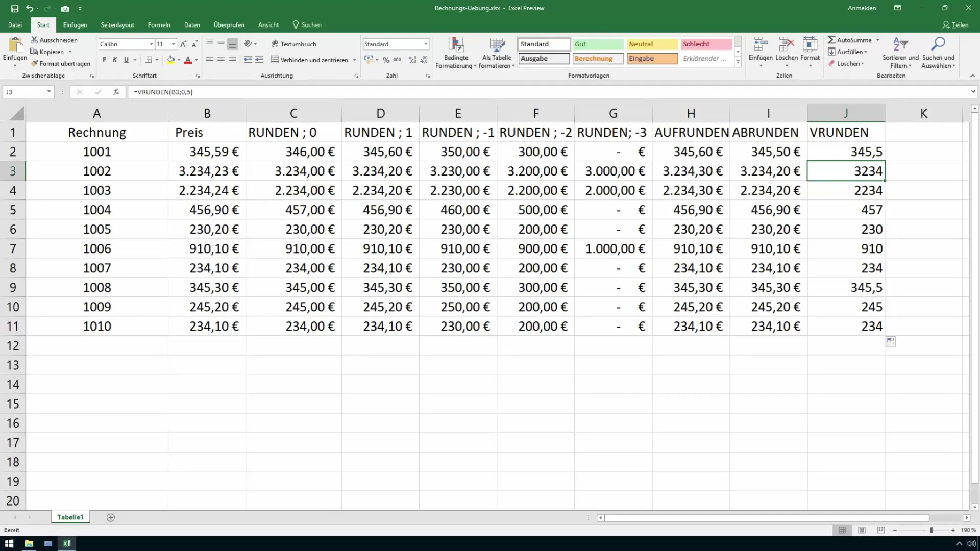
Task: Align text to top
Action: point(210,44)
